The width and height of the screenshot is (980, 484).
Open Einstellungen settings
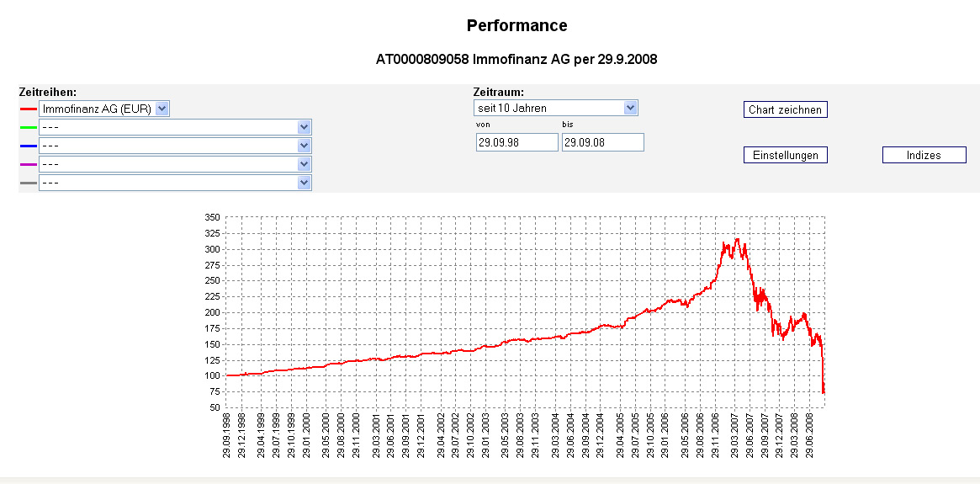click(x=785, y=155)
